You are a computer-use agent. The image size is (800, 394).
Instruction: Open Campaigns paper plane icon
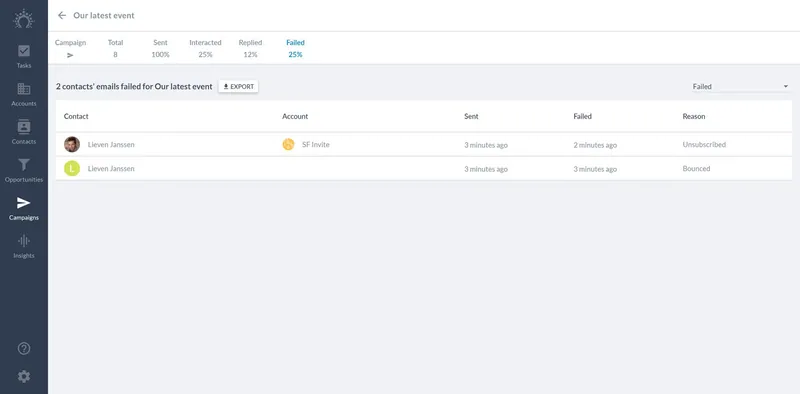pyautogui.click(x=23, y=203)
